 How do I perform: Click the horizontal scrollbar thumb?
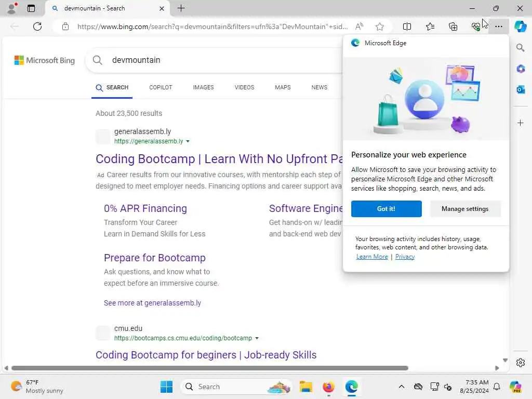click(x=210, y=368)
